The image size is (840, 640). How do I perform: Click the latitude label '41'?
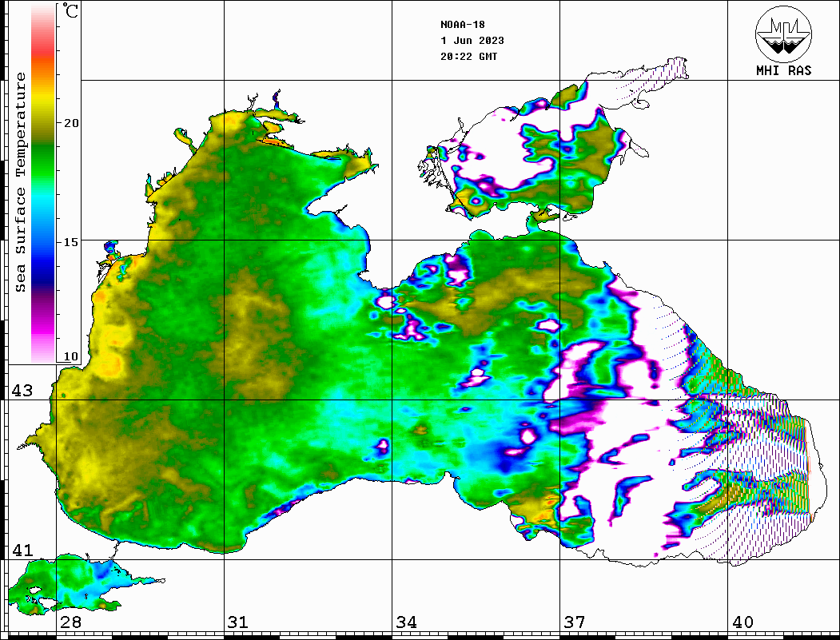point(22,550)
